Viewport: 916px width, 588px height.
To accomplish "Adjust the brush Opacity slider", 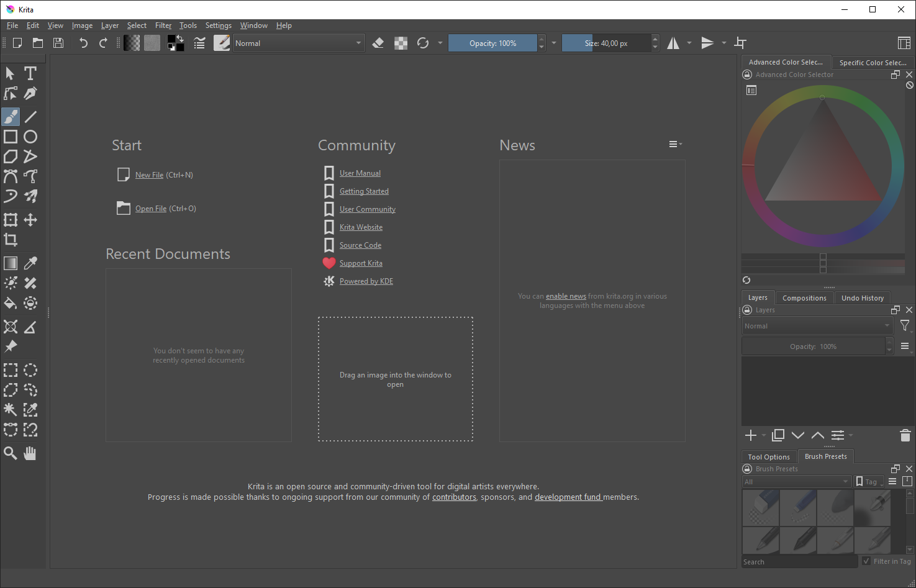I will (492, 43).
